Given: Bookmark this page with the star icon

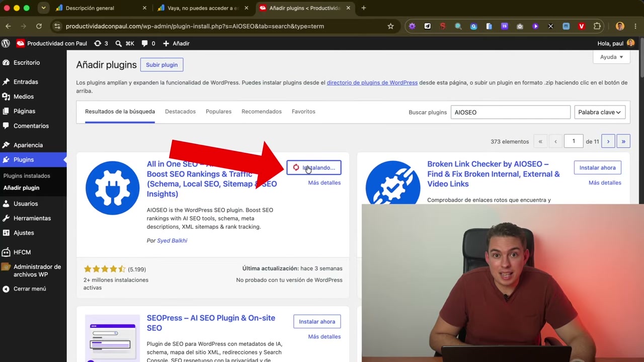Looking at the screenshot, I should pos(390,26).
